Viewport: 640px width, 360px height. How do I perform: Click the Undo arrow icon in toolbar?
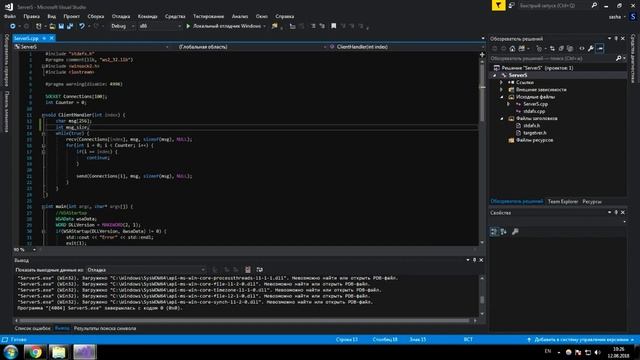point(82,26)
